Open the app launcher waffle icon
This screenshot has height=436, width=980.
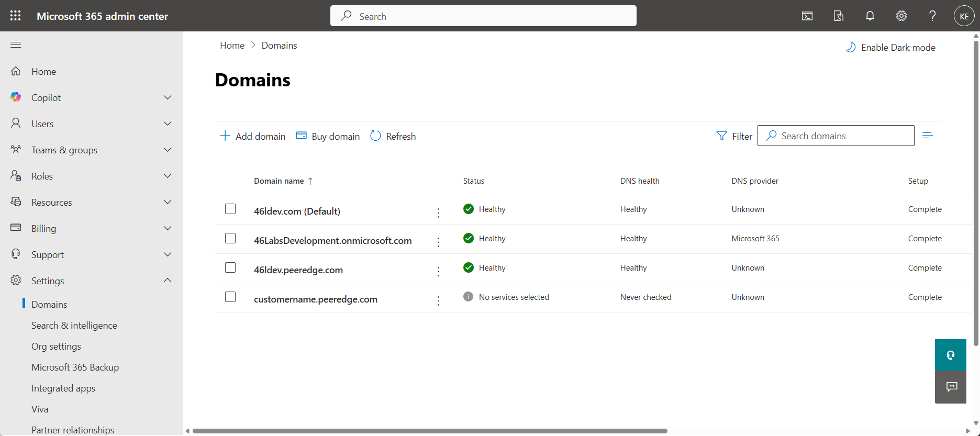point(16,16)
